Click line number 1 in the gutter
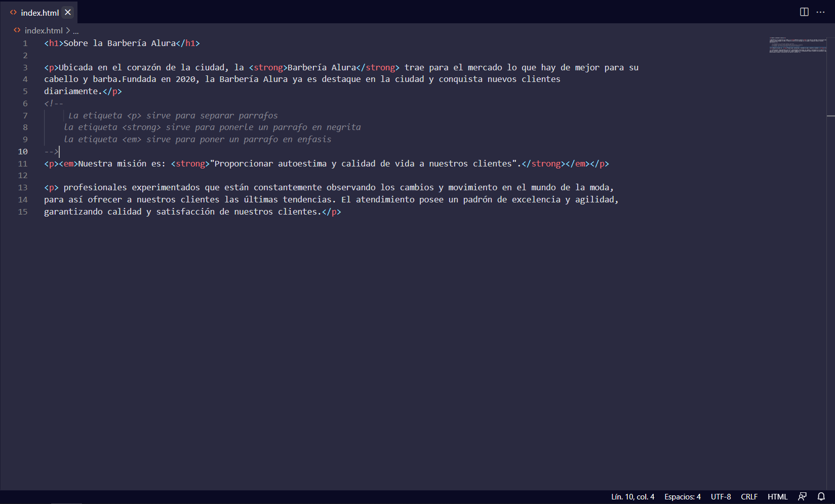 (25, 44)
